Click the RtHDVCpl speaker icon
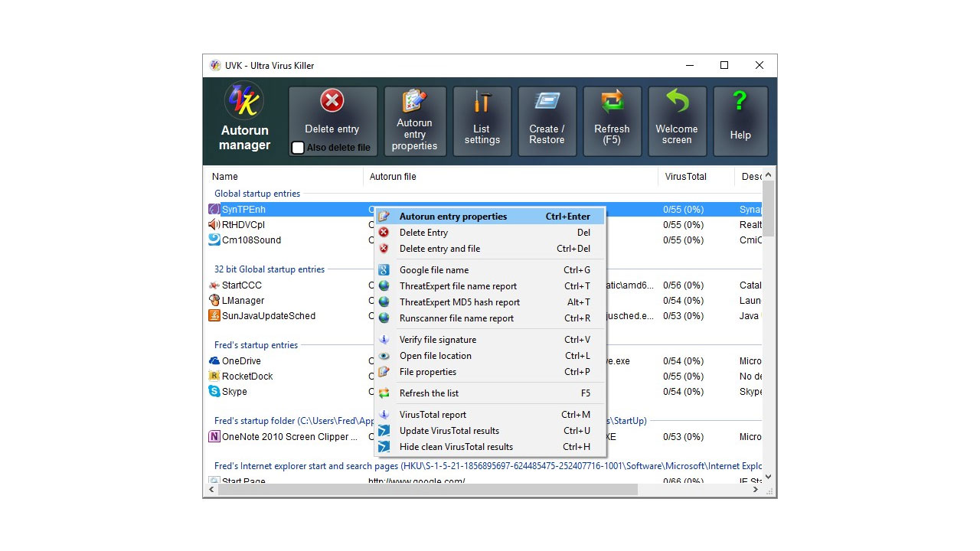Image resolution: width=980 pixels, height=551 pixels. (x=214, y=224)
